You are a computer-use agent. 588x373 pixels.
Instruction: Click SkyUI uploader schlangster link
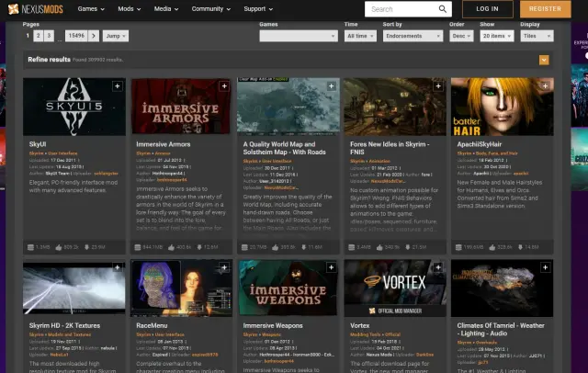coord(107,174)
